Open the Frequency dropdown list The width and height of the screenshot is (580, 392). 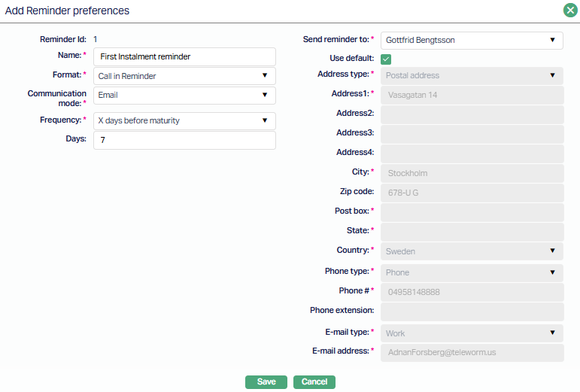click(x=184, y=121)
